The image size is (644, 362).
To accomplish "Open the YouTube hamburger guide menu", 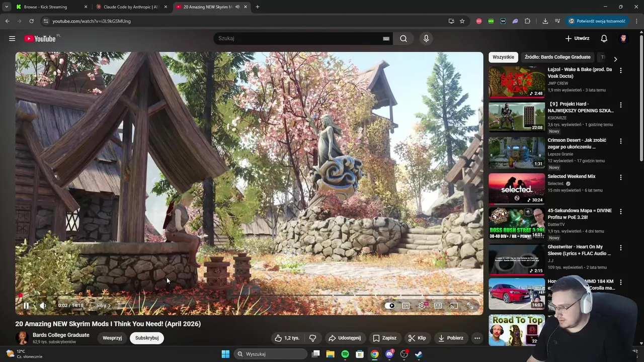I will [x=12, y=39].
